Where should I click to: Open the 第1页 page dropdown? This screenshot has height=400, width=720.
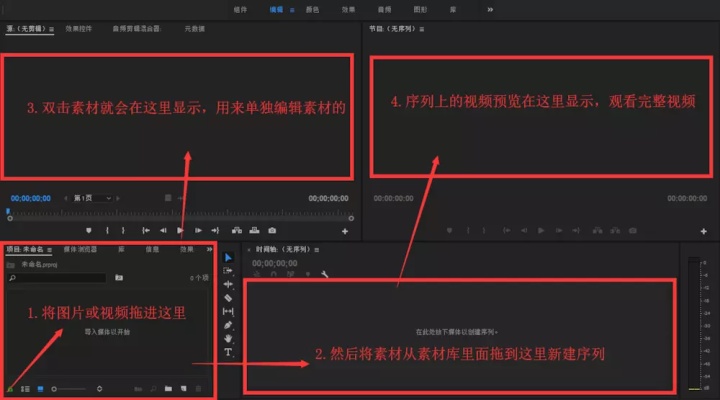tap(93, 198)
